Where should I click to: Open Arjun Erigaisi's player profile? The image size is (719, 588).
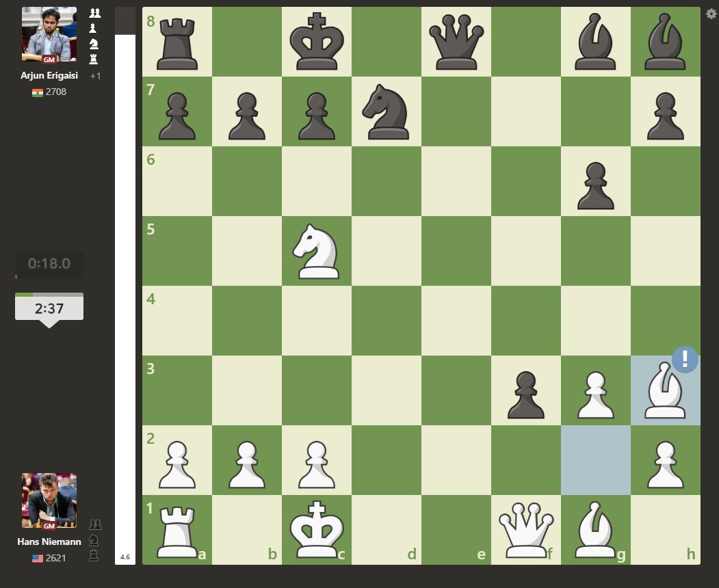(48, 76)
